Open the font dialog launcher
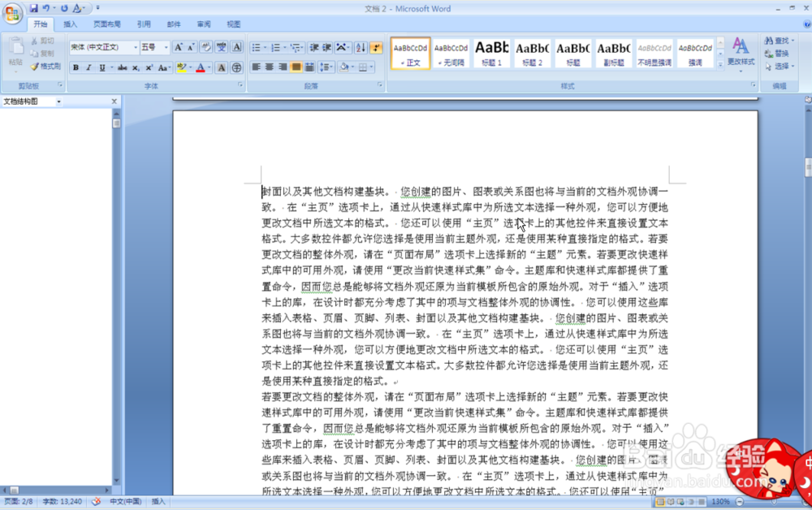The image size is (812, 510). tap(240, 85)
